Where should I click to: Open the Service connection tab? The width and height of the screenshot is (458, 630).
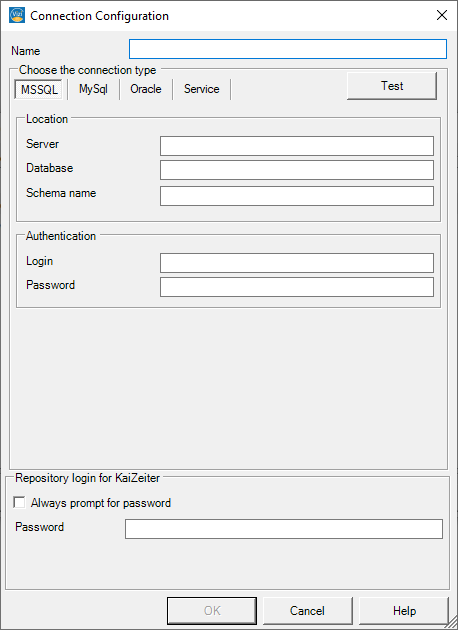(202, 89)
